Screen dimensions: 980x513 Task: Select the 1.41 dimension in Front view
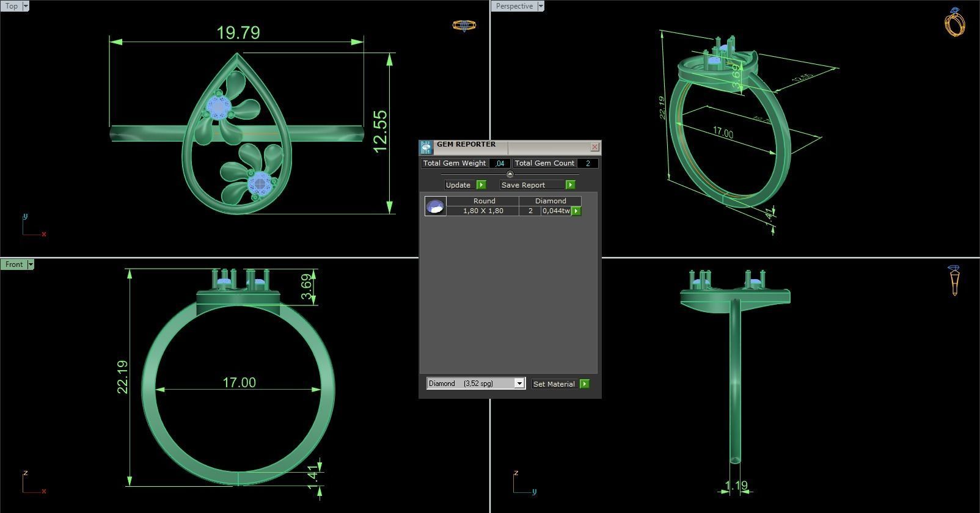tap(312, 477)
